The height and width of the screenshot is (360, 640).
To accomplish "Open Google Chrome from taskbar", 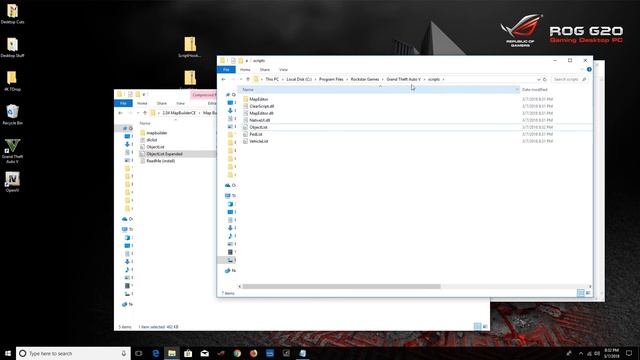I will pos(237,353).
